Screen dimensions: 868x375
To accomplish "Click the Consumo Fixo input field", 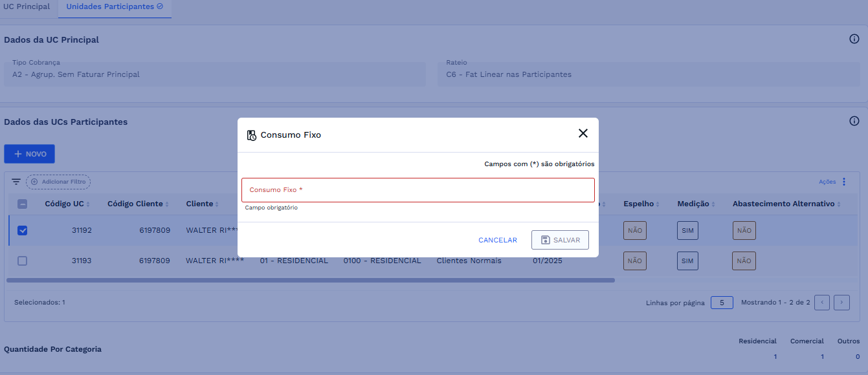I will 417,190.
